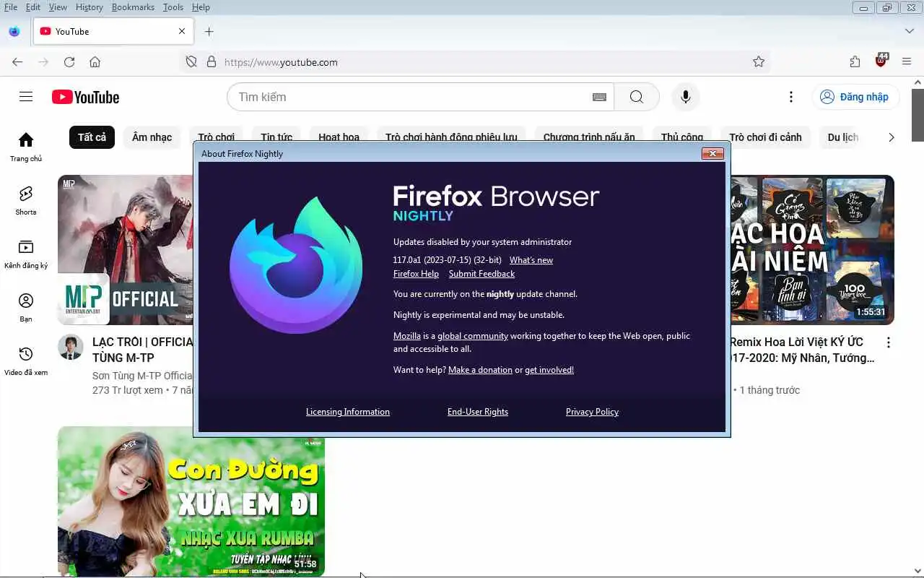924x578 pixels.
Task: Select the Âm nhạc filter chip
Action: click(x=152, y=137)
